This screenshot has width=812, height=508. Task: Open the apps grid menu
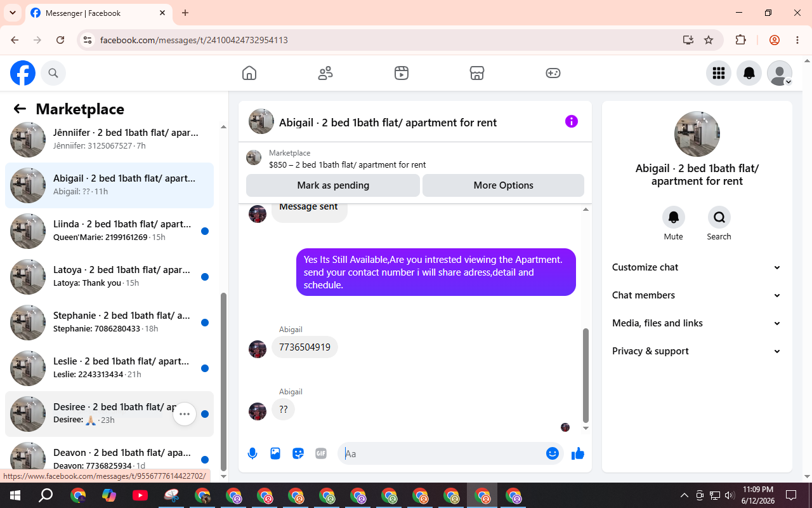719,73
